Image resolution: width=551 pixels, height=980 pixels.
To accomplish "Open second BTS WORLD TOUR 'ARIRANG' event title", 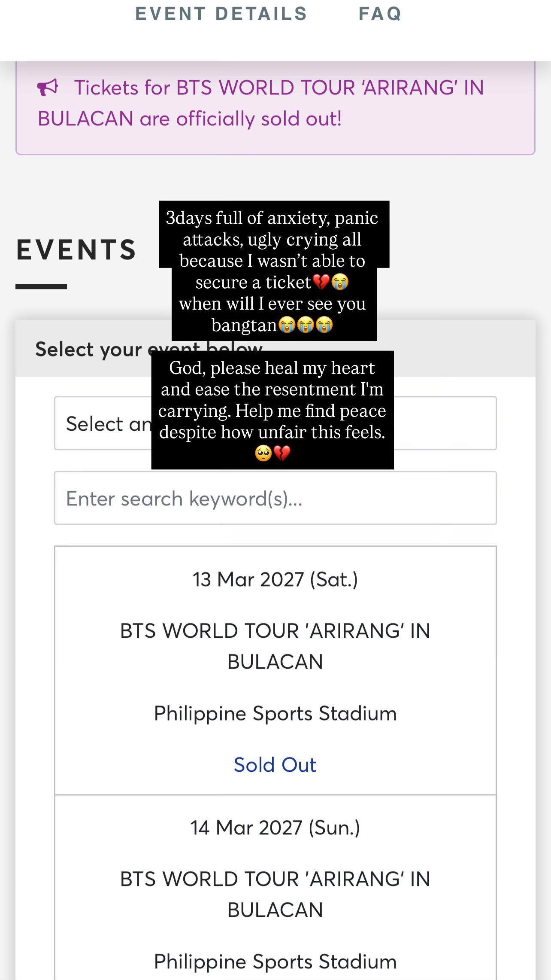I will (x=275, y=894).
